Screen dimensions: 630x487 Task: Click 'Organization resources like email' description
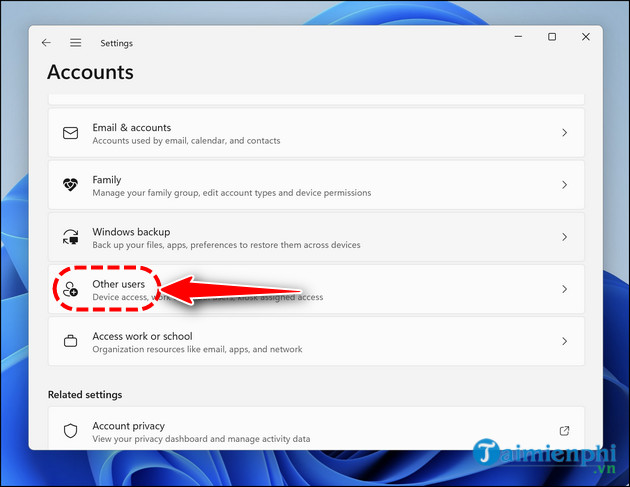197,349
